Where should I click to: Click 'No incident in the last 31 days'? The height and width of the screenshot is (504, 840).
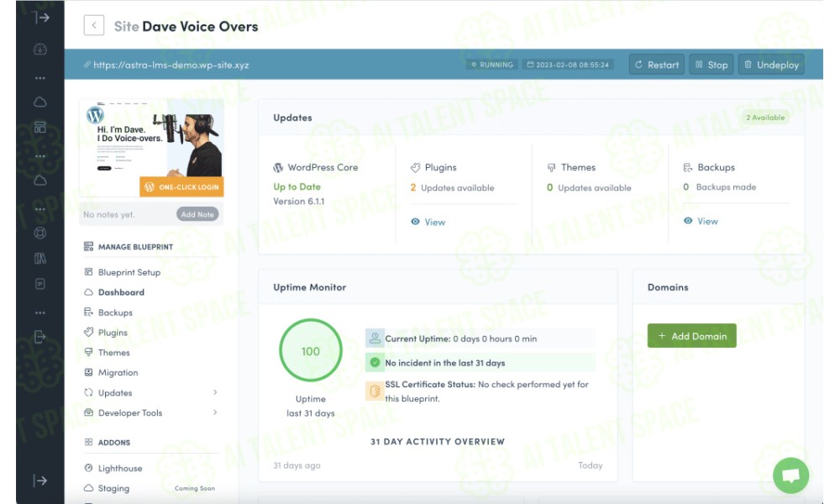tap(445, 363)
